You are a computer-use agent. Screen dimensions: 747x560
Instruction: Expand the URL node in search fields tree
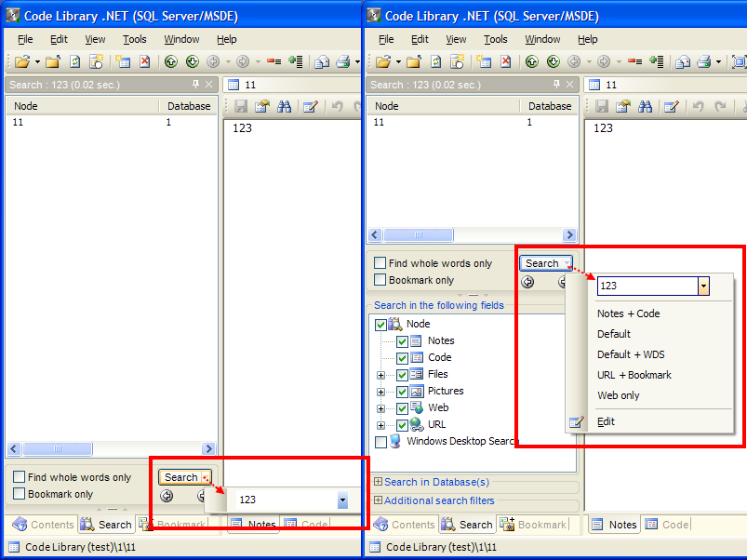380,425
